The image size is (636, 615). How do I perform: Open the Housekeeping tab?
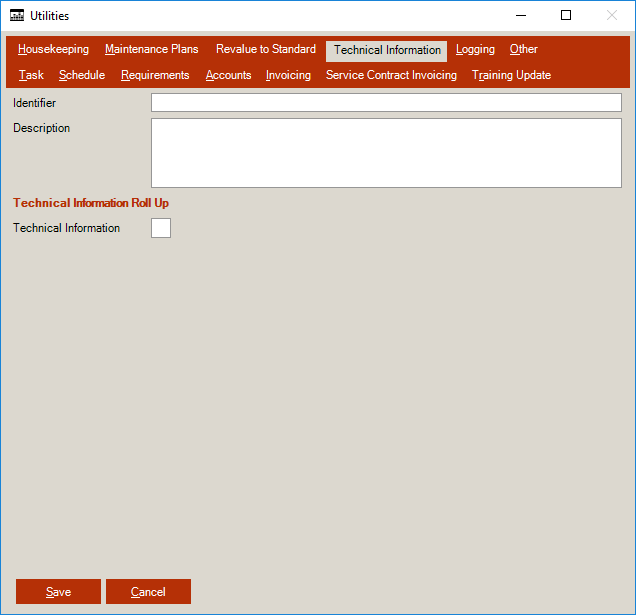point(53,50)
